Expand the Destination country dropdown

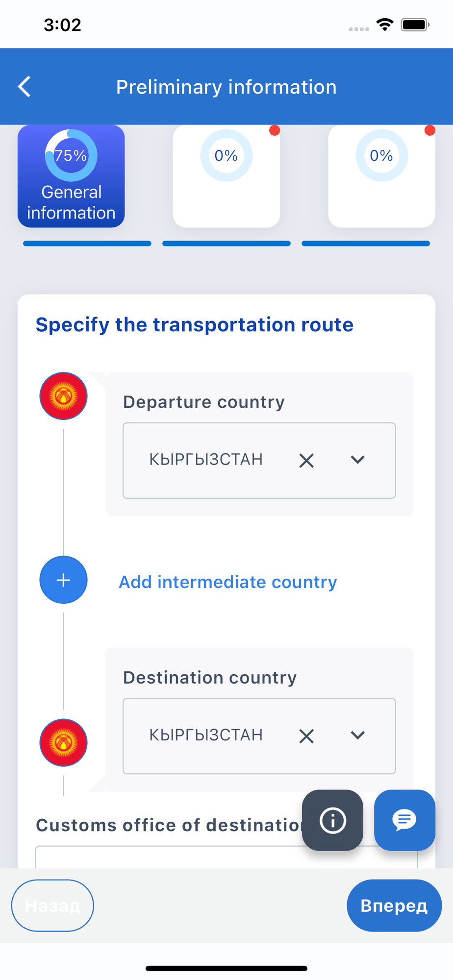pyautogui.click(x=358, y=735)
